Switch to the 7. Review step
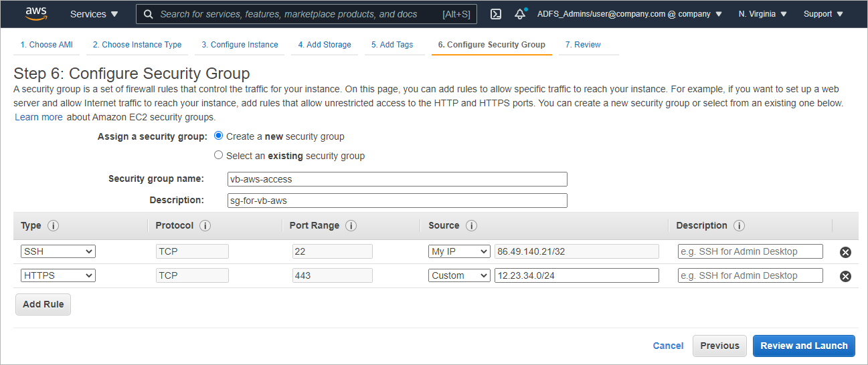 click(582, 45)
